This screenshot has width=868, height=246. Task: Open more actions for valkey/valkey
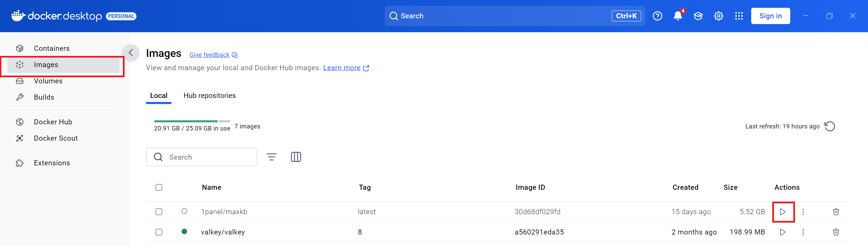[x=803, y=232]
